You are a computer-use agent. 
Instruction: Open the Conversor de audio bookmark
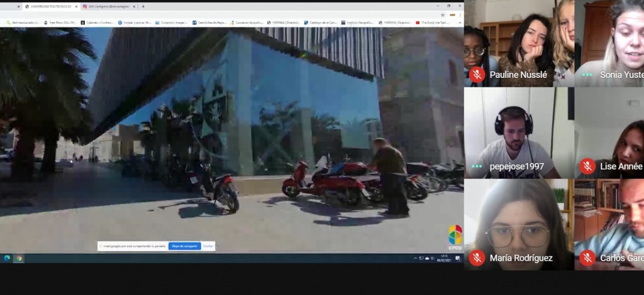point(246,23)
